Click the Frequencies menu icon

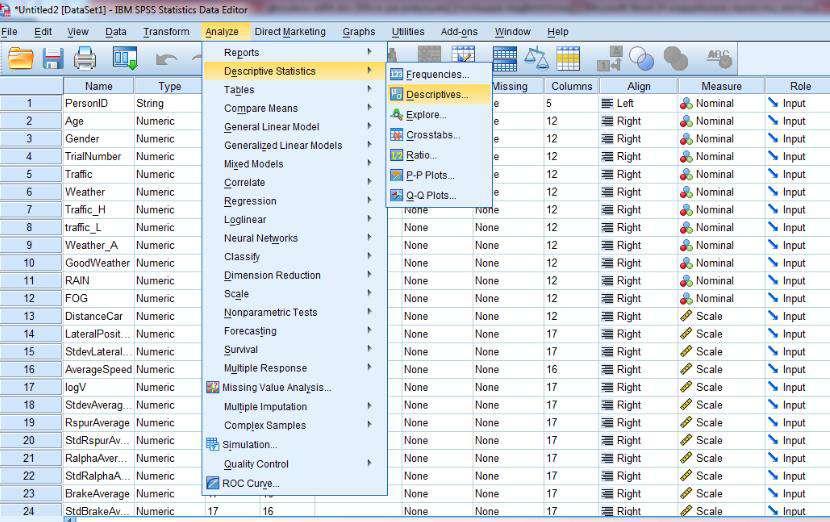click(396, 74)
